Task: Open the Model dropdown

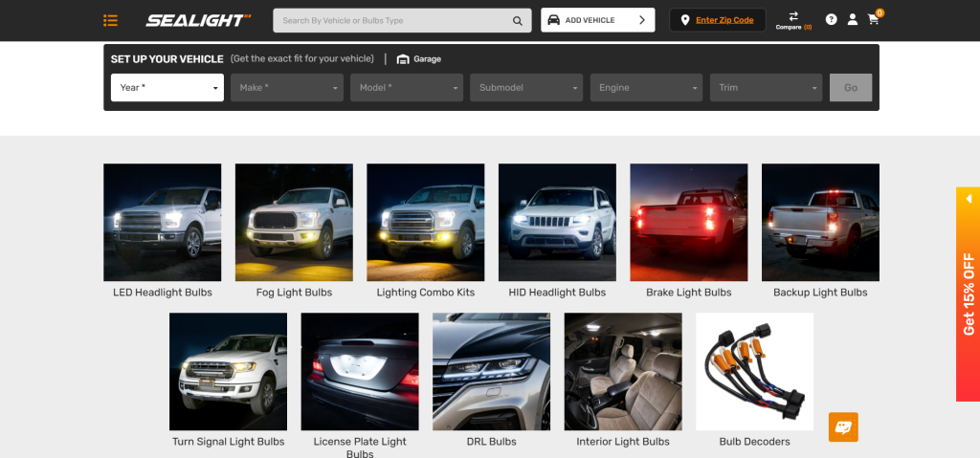Action: 407,88
